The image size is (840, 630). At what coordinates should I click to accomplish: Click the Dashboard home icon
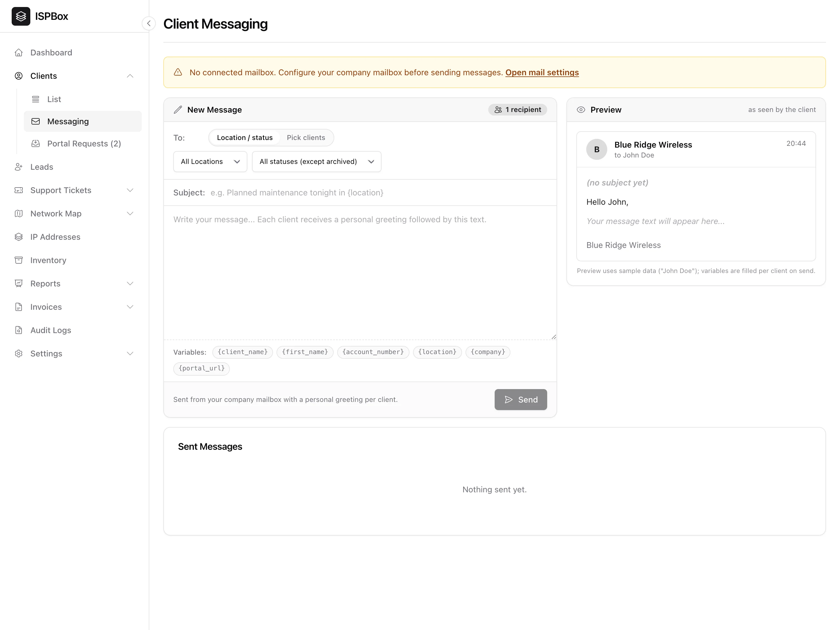(19, 52)
